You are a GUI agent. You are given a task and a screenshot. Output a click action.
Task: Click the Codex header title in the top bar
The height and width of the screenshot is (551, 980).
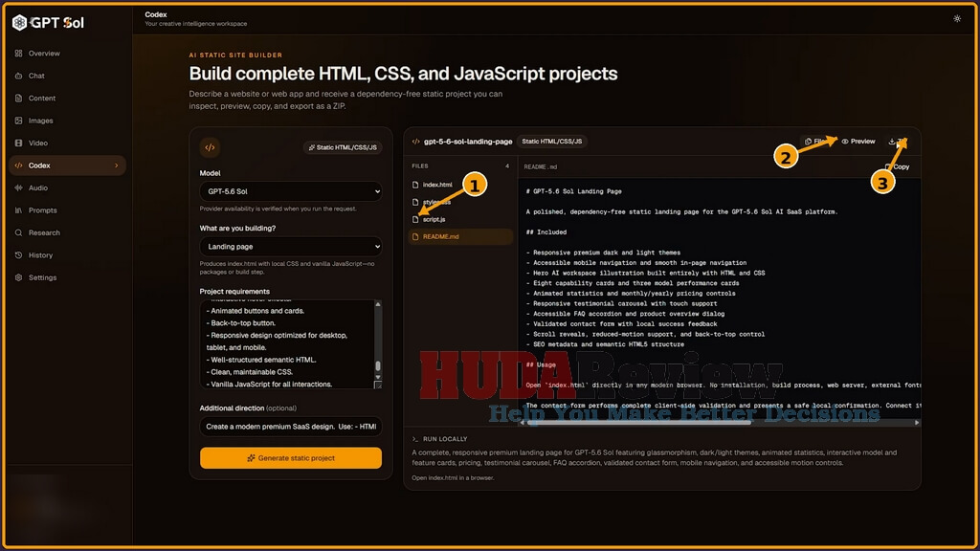[x=156, y=14]
